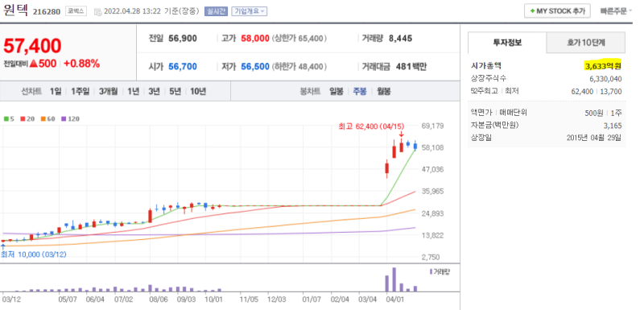Click the 코넥스 market label

pyautogui.click(x=76, y=11)
